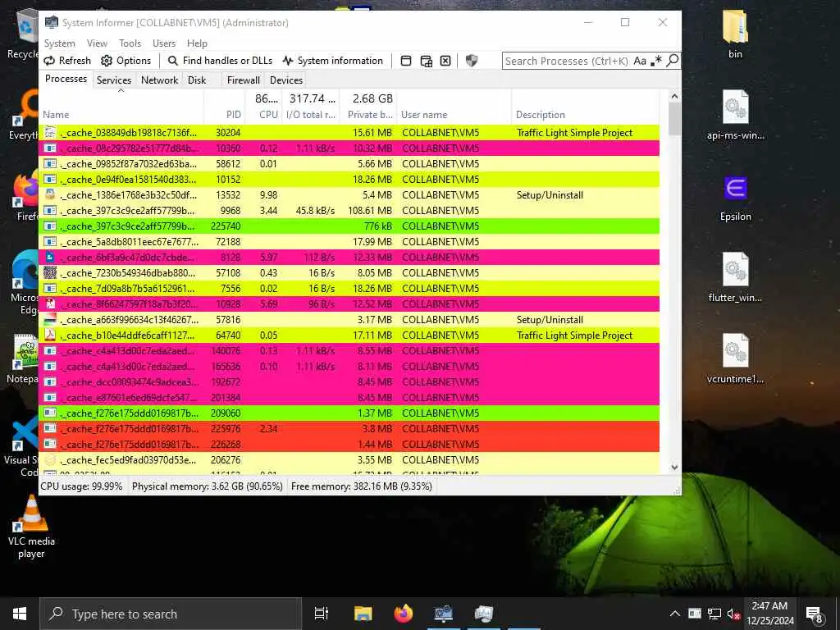This screenshot has width=840, height=630.
Task: Open System information graph window
Action: coord(333,61)
